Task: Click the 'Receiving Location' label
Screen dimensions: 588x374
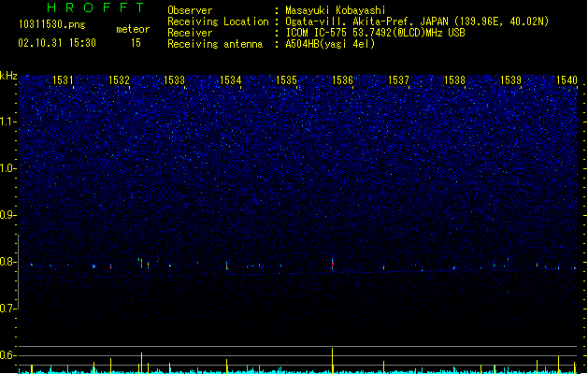Action: pos(218,22)
